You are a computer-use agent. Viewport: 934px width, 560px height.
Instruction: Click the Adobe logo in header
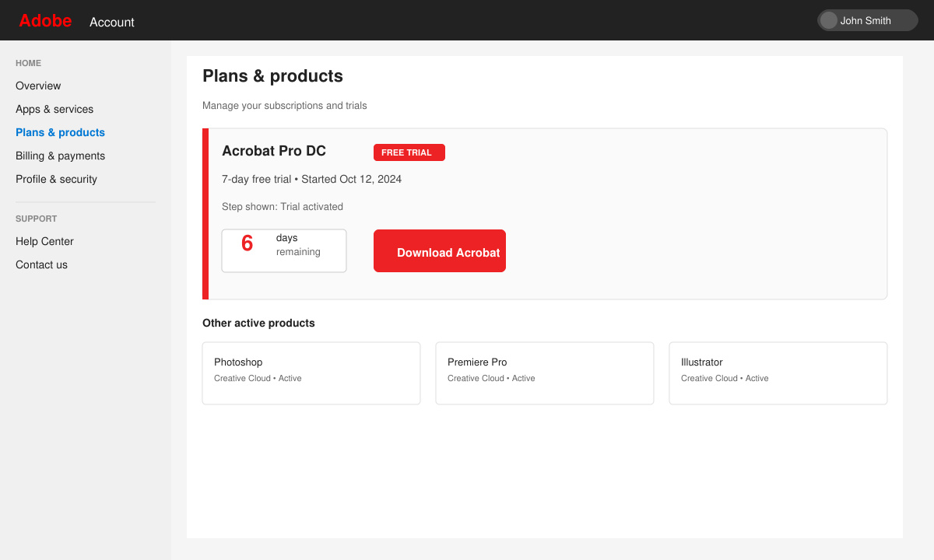pyautogui.click(x=45, y=21)
